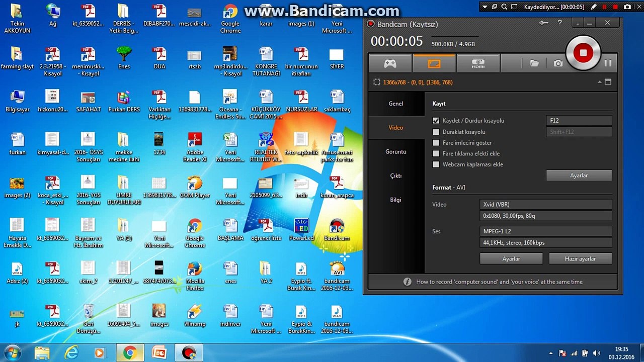644x362 pixels.
Task: Switch to Bandicam on the taskbar
Action: 189,353
